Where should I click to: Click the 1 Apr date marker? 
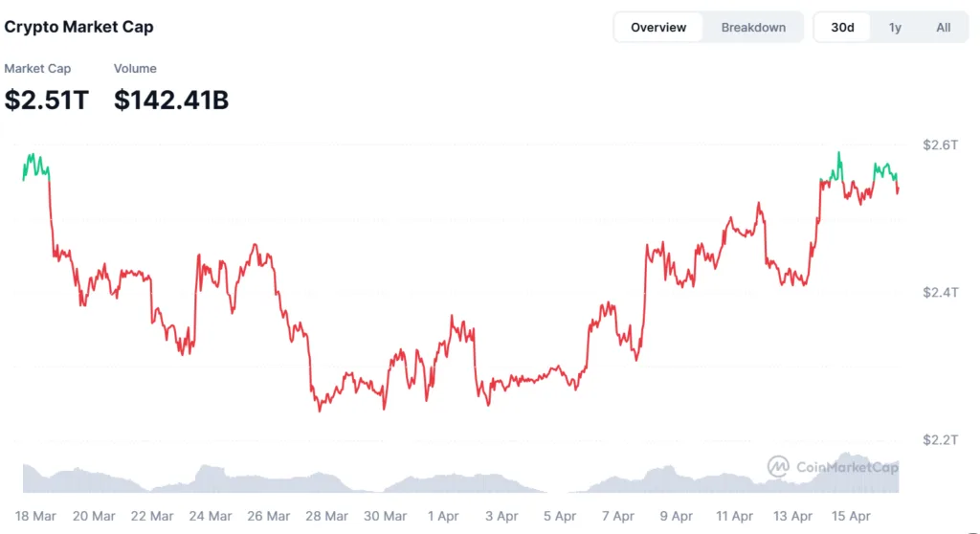pyautogui.click(x=442, y=516)
